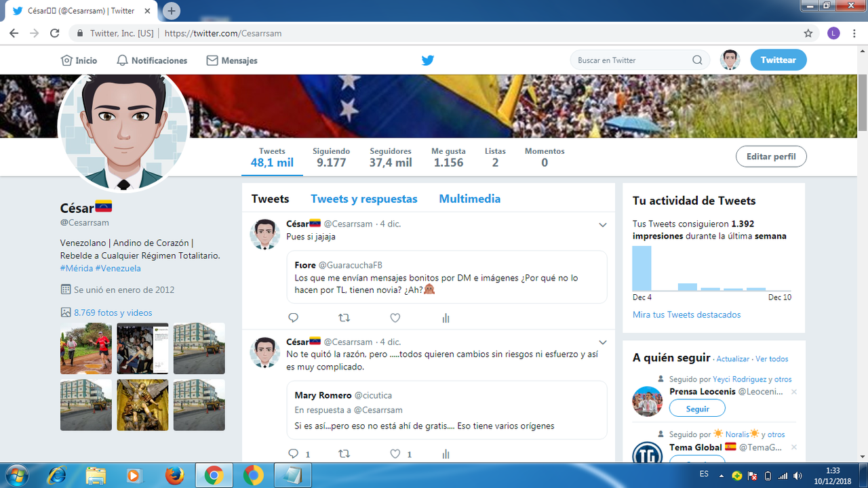868x488 pixels.
Task: Click the Dec 4 impressions bar in chart
Action: click(642, 268)
